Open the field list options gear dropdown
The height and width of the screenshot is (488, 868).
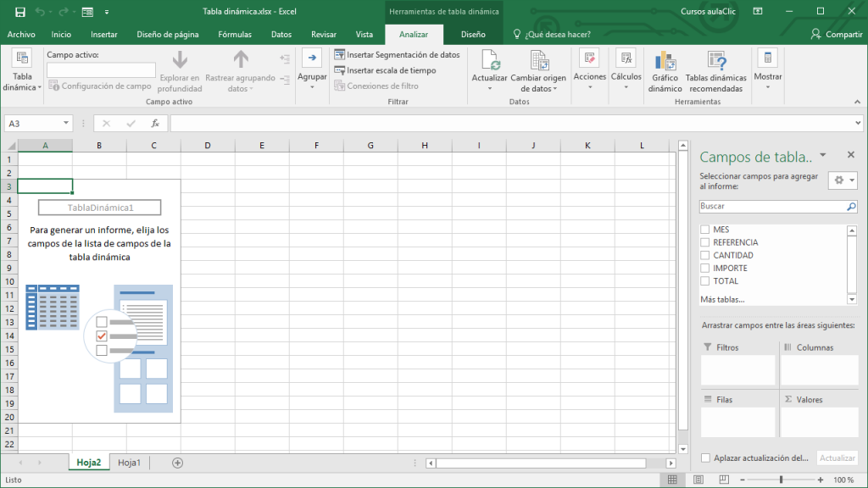[843, 180]
